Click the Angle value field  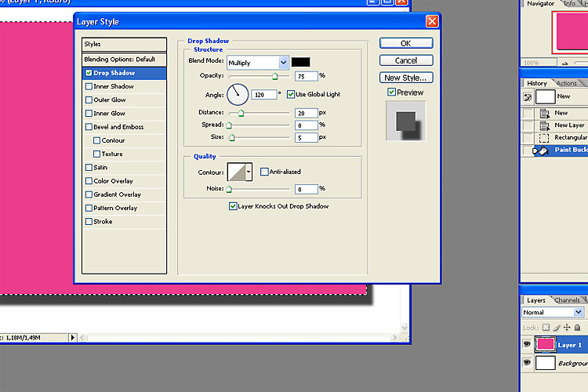click(x=264, y=95)
